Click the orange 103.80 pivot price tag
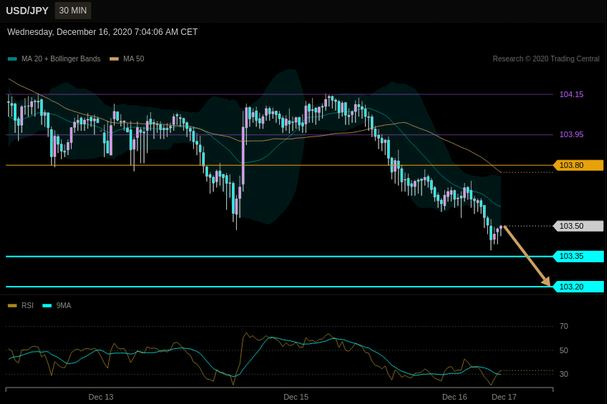The height and width of the screenshot is (404, 607). (x=579, y=165)
